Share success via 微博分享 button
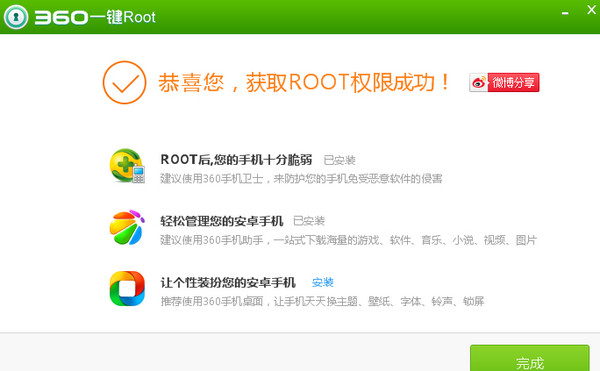 point(504,82)
